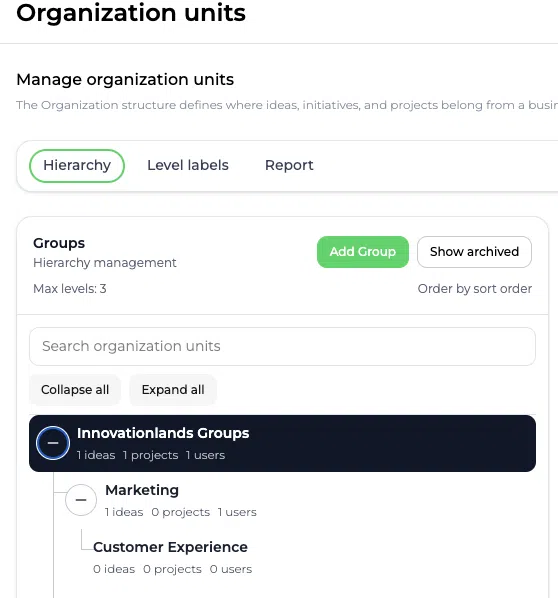The image size is (558, 598).
Task: Switch to the Hierarchy tab
Action: 77,166
